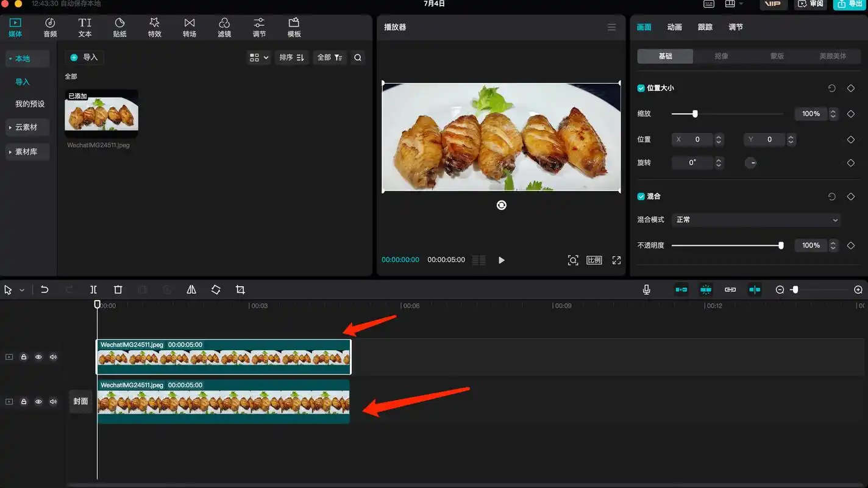Expand the 云素材 section in sidebar
The height and width of the screenshot is (488, 868).
[x=26, y=127]
